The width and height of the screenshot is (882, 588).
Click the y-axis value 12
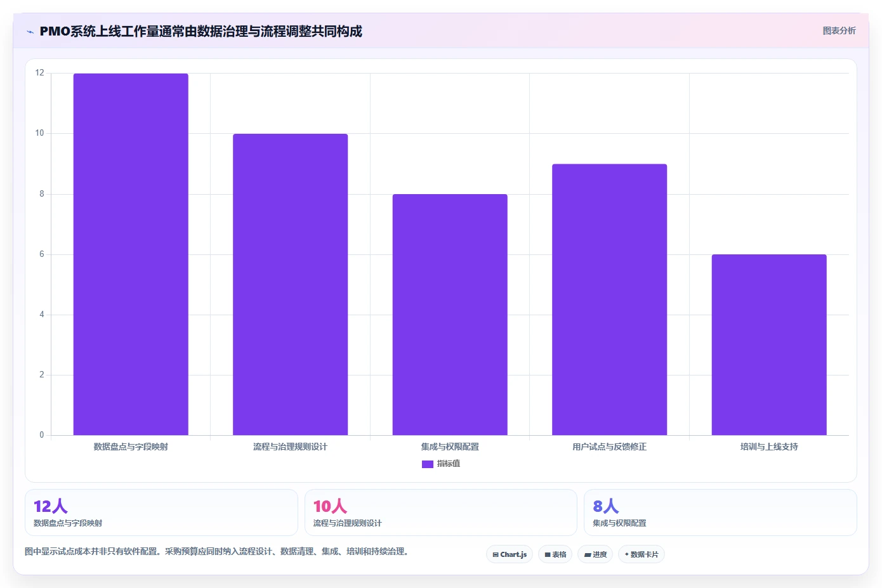point(40,73)
